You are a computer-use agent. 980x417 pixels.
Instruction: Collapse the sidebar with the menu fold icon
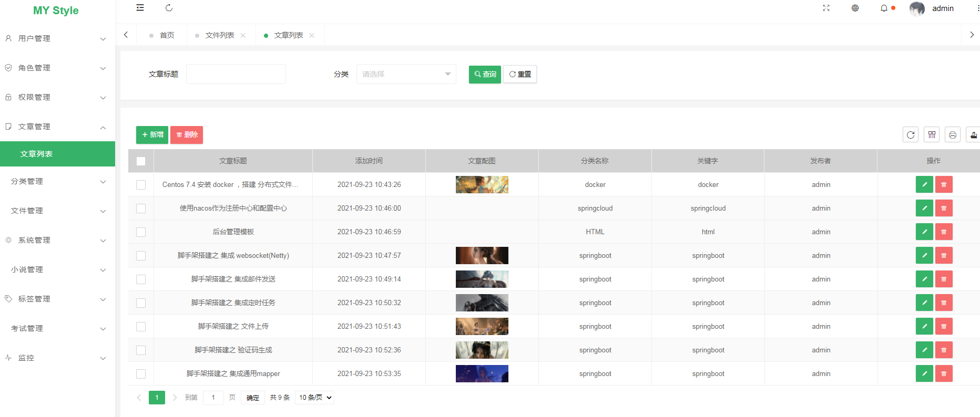[140, 8]
